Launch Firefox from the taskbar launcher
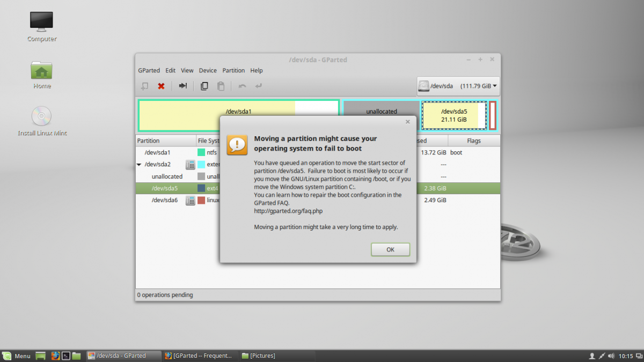Screen dimensions: 644x362 (55, 356)
